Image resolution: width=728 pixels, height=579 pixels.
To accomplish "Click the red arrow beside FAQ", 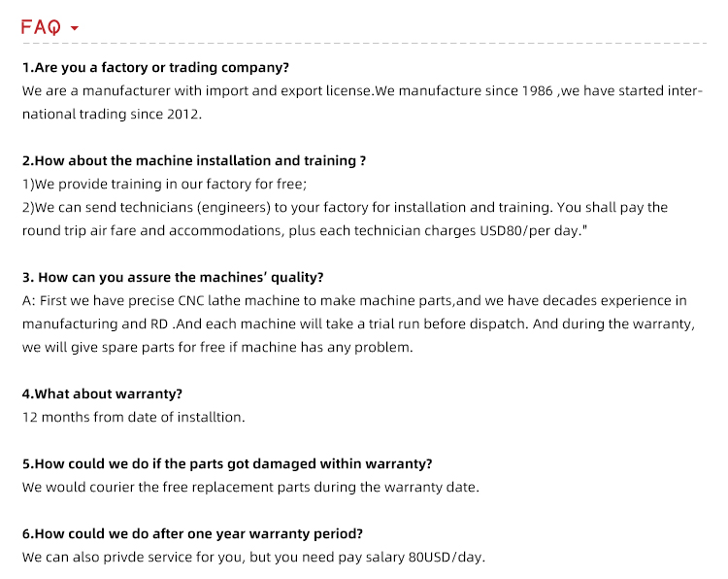I will point(75,28).
